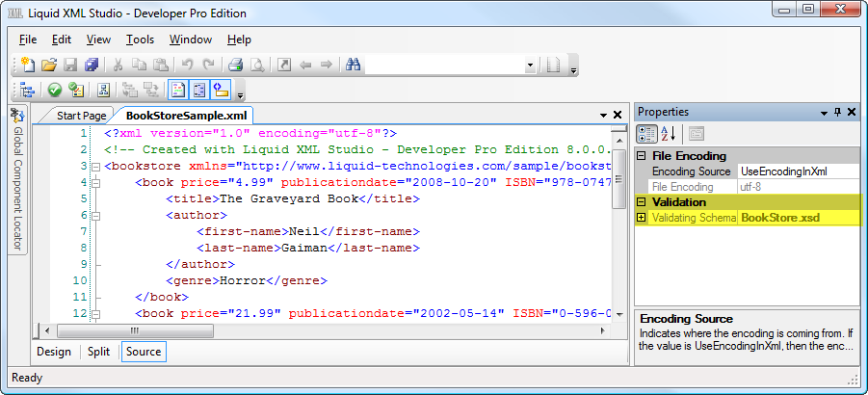Find with the binoculars icon
The image size is (868, 395).
click(x=354, y=66)
